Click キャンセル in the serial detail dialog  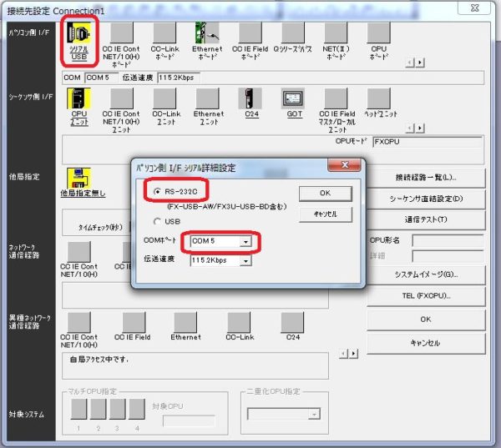(326, 214)
